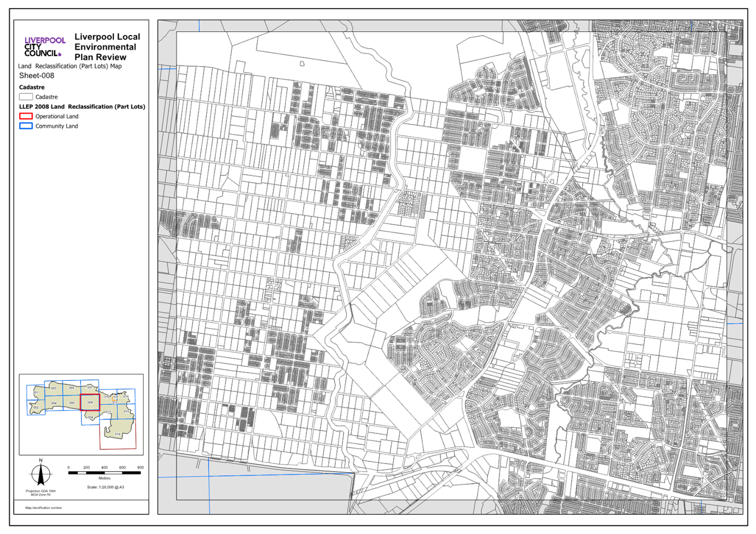Screen dimensions: 756x534
Task: Click the '800' scale bar value
Action: (141, 467)
